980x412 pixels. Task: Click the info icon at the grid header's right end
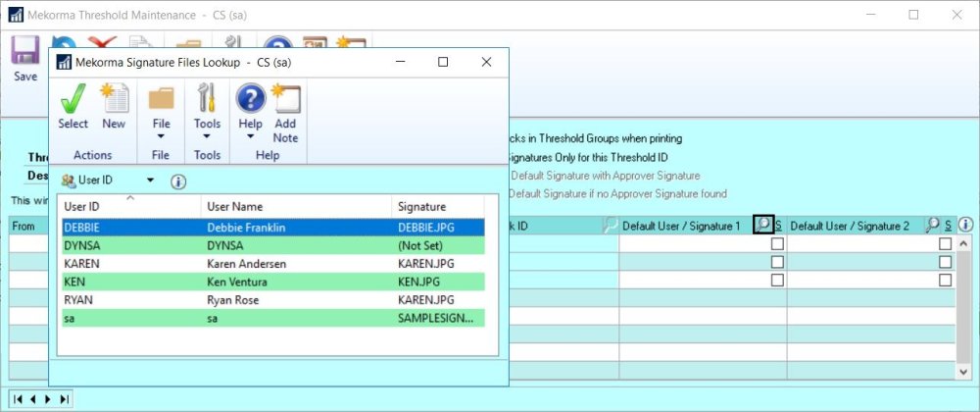965,225
